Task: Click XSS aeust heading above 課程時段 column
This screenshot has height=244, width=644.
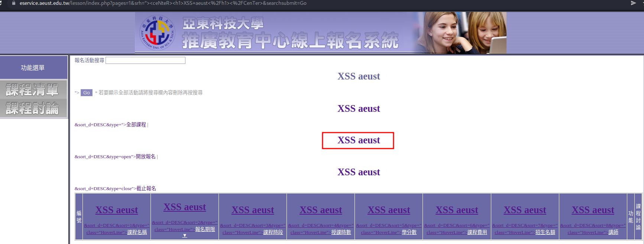Action: pos(253,210)
